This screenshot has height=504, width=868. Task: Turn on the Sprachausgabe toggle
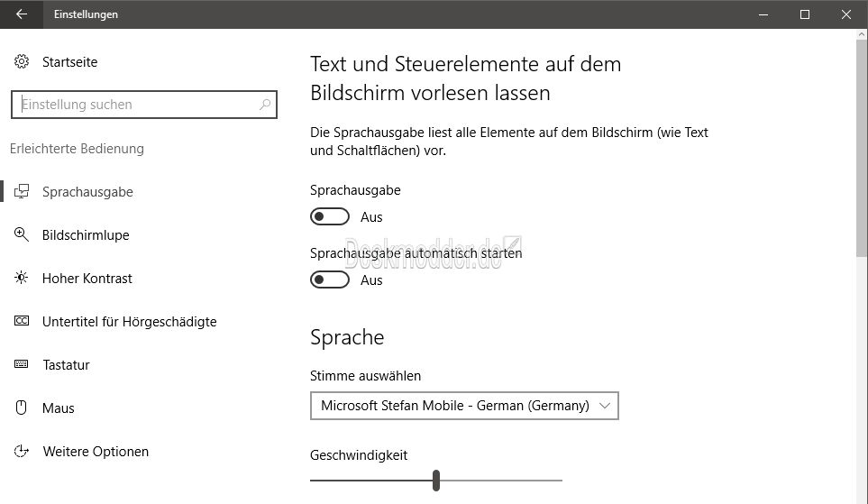(x=330, y=217)
